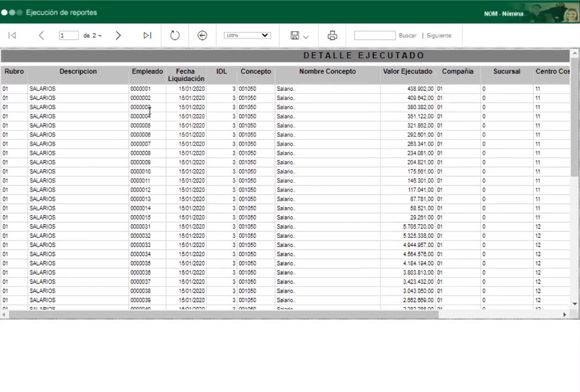Expand the export format dropdown arrow
This screenshot has height=392, width=580.
pyautogui.click(x=306, y=37)
